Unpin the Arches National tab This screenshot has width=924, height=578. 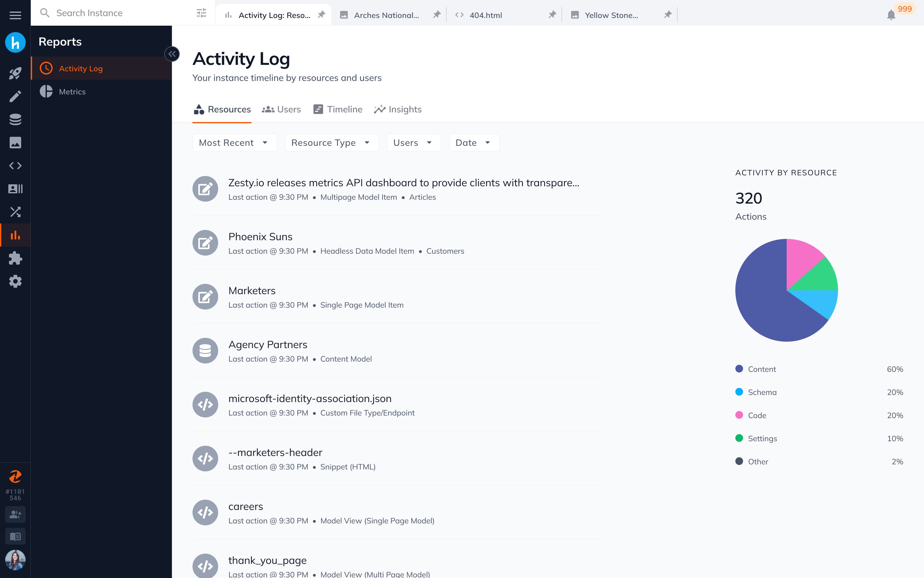point(437,14)
